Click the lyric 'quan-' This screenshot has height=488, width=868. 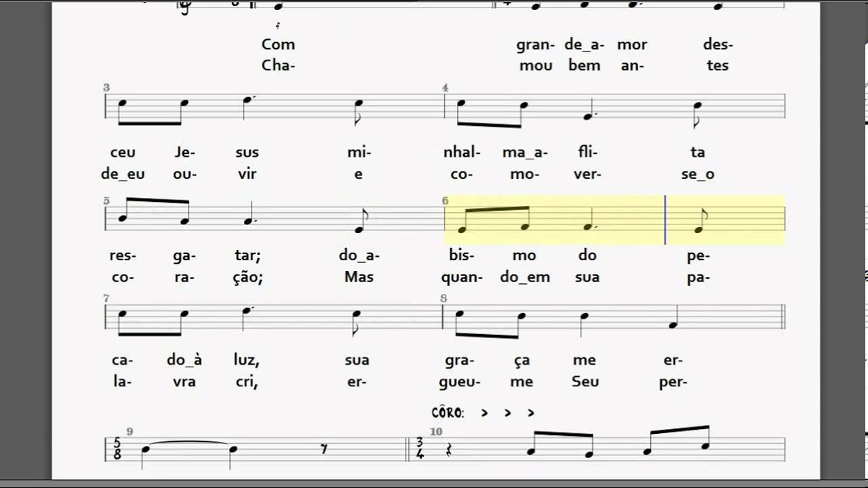(462, 278)
